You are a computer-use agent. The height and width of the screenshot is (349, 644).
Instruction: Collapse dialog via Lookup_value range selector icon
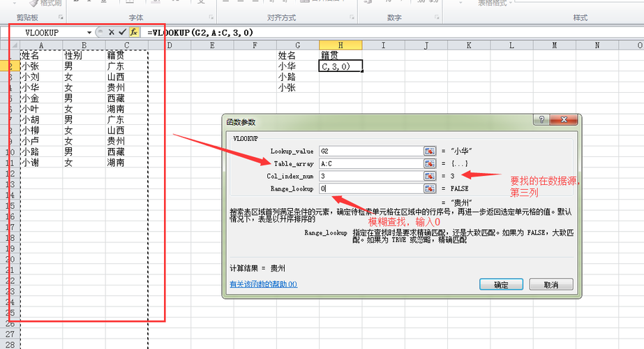430,151
